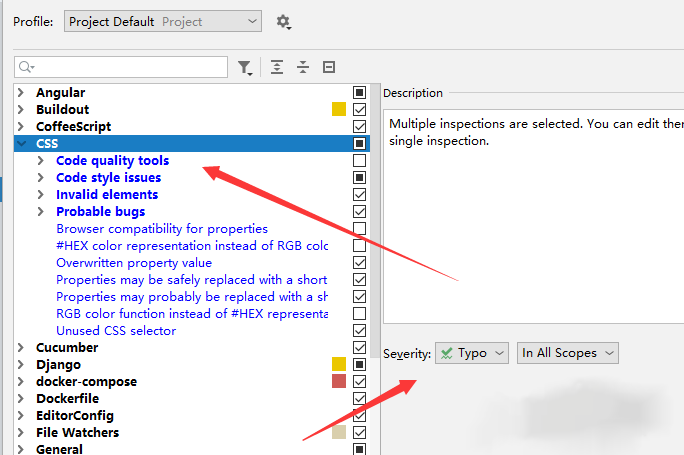
Task: Enable Browser compatibility for properties checkbox
Action: point(359,229)
